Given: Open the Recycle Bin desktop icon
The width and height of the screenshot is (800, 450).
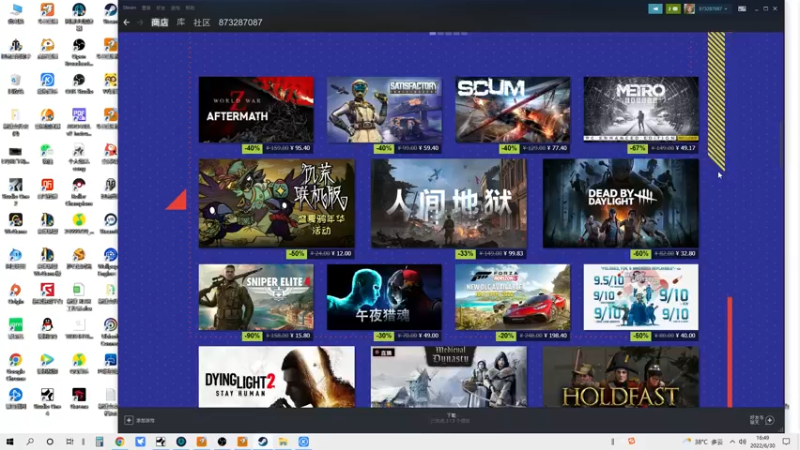Looking at the screenshot, I should tap(16, 83).
